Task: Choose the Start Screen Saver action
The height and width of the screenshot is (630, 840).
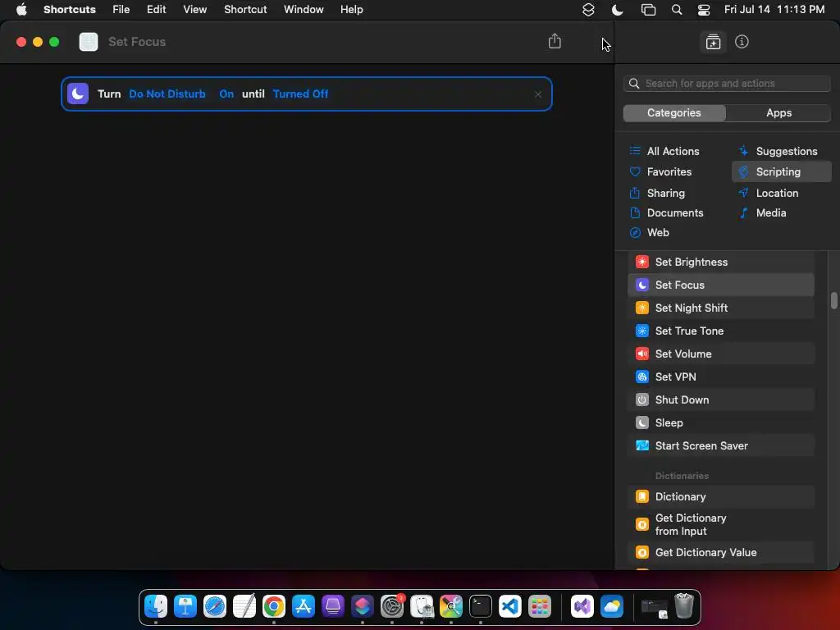Action: click(720, 446)
